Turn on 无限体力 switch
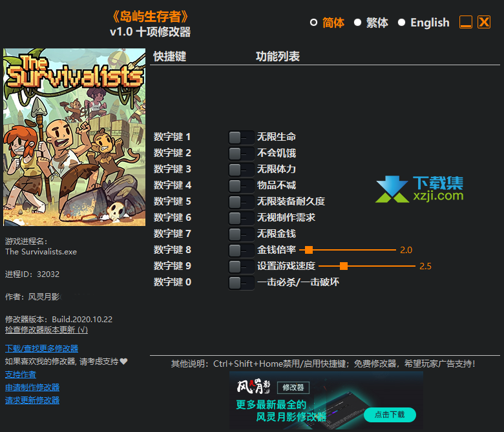The height and width of the screenshot is (432, 504). [x=241, y=170]
